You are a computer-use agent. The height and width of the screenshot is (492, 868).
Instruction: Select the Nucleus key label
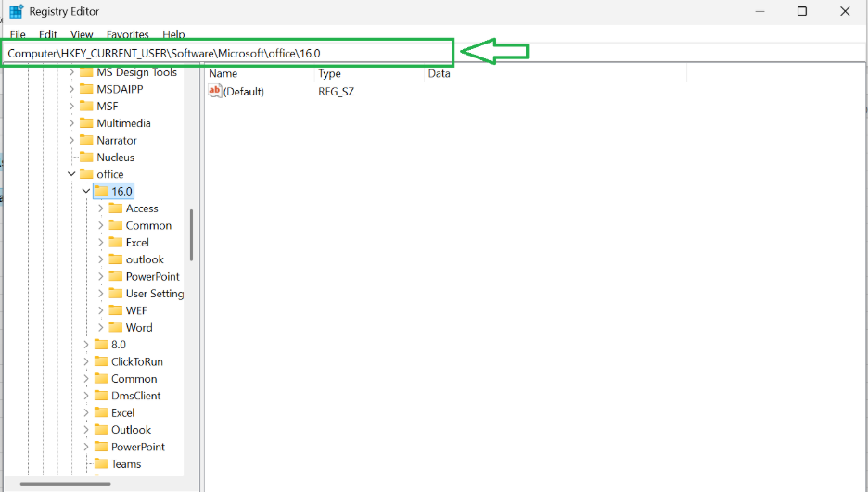pos(115,157)
